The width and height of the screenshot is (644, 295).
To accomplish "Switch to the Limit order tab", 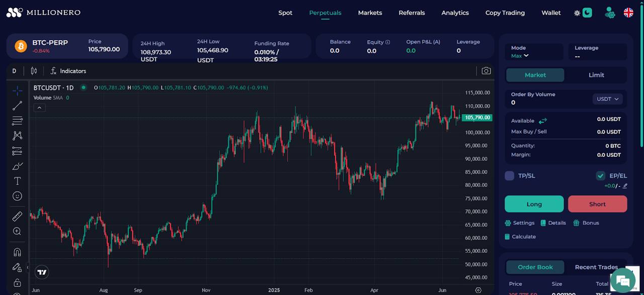I will point(596,75).
